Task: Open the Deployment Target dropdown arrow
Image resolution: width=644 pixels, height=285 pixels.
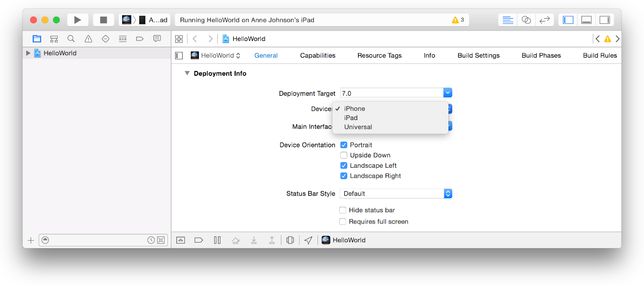Action: click(x=447, y=93)
